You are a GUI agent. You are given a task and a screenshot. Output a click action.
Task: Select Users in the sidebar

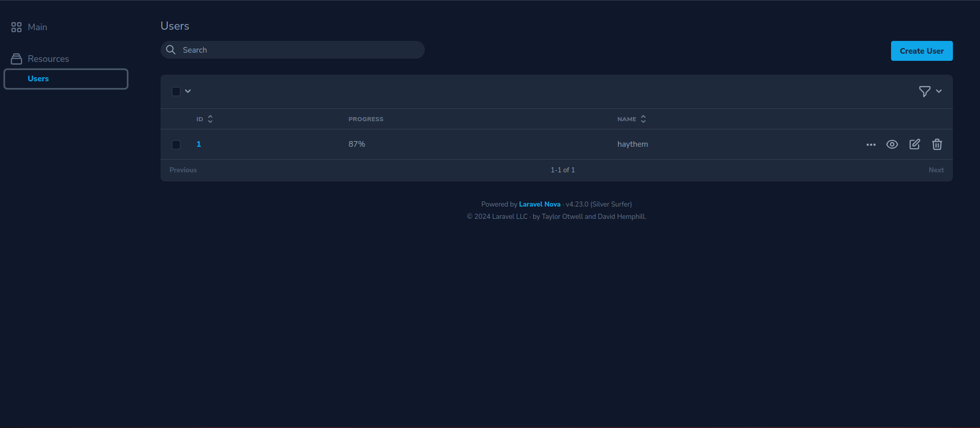pos(38,79)
